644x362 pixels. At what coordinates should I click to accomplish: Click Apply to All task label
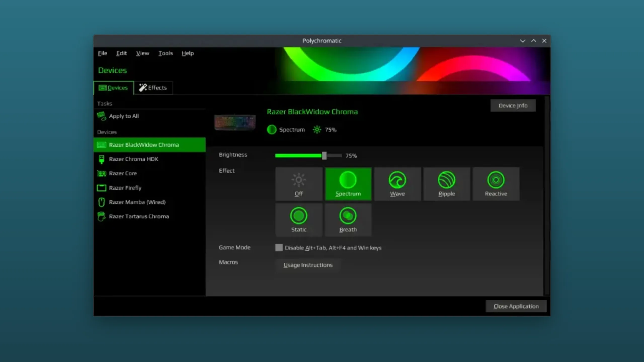click(x=124, y=116)
